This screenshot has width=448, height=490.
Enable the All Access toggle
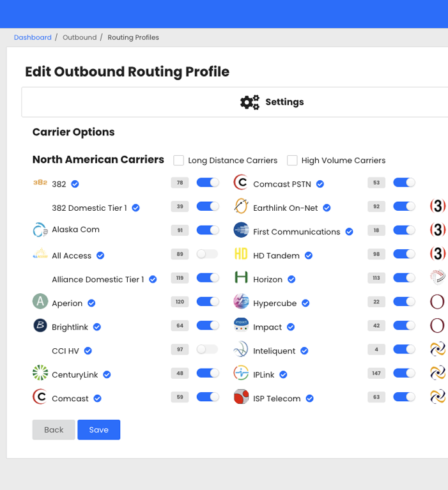pos(208,254)
